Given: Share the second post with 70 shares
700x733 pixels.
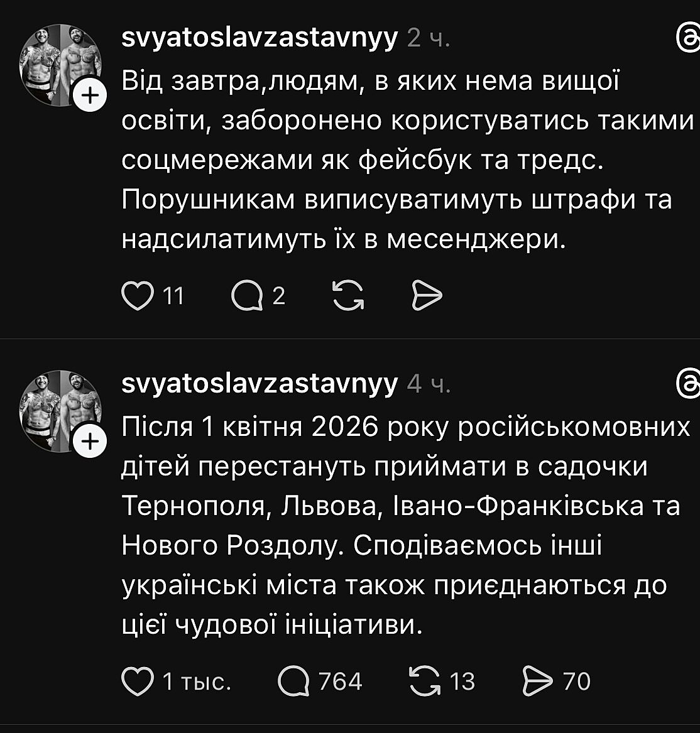Looking at the screenshot, I should pos(537,681).
